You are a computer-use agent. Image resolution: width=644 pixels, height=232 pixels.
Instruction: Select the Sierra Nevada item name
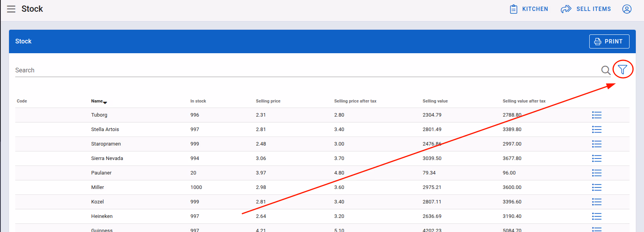pyautogui.click(x=107, y=158)
